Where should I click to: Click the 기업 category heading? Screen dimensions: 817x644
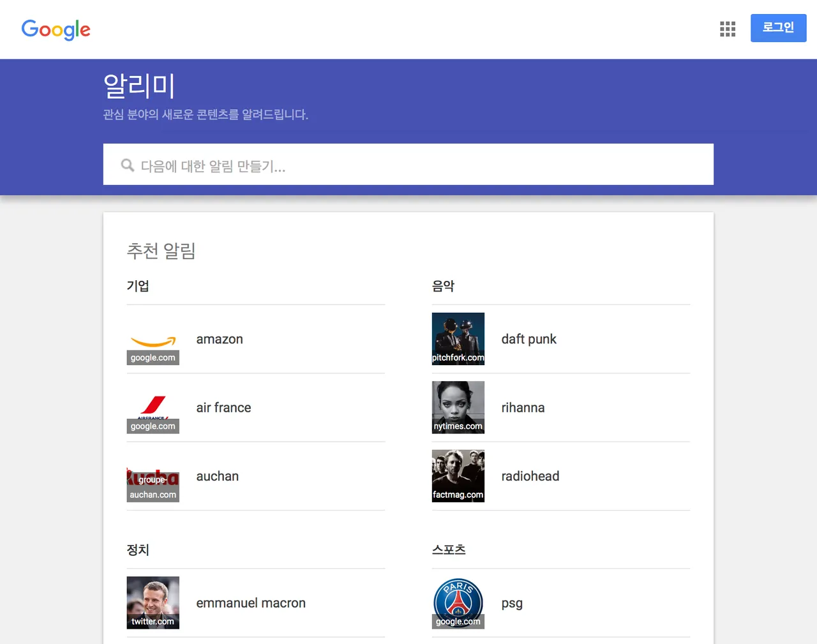[x=138, y=286]
